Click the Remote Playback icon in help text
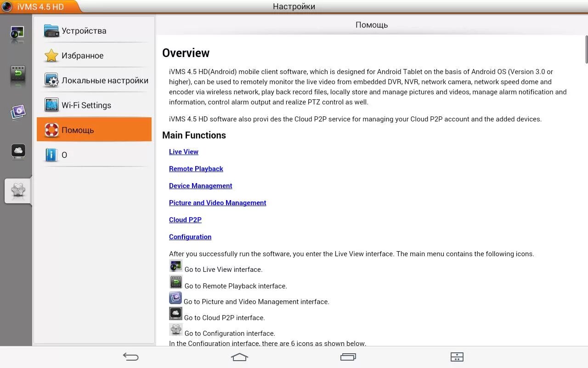Image resolution: width=588 pixels, height=368 pixels. 175,282
